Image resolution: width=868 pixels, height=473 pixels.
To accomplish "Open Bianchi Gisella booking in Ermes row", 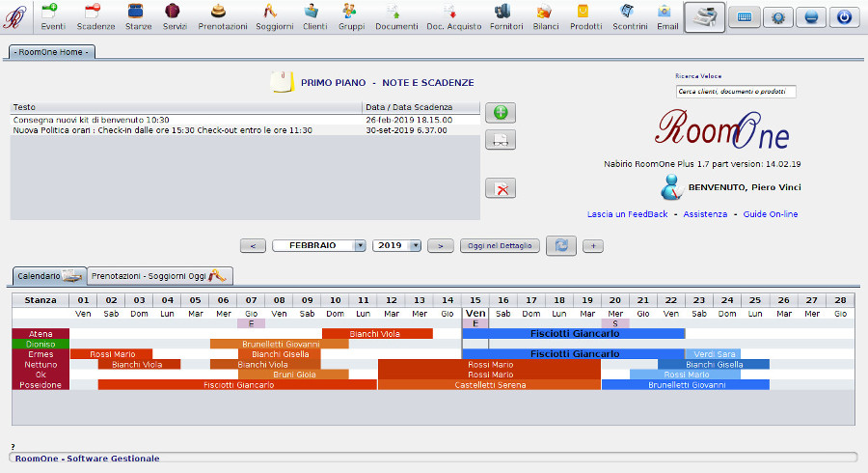I will [x=280, y=354].
